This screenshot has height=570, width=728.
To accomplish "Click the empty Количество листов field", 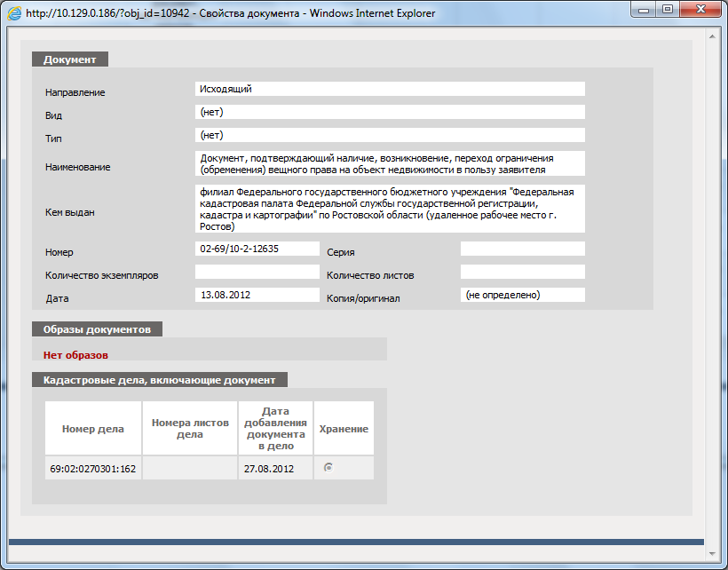I will (523, 272).
